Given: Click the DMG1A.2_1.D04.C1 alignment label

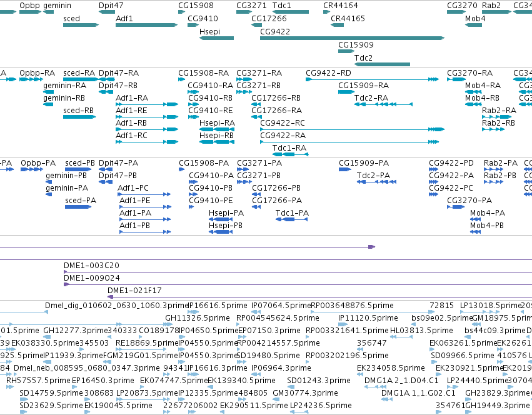Looking at the screenshot, I should point(401,381).
